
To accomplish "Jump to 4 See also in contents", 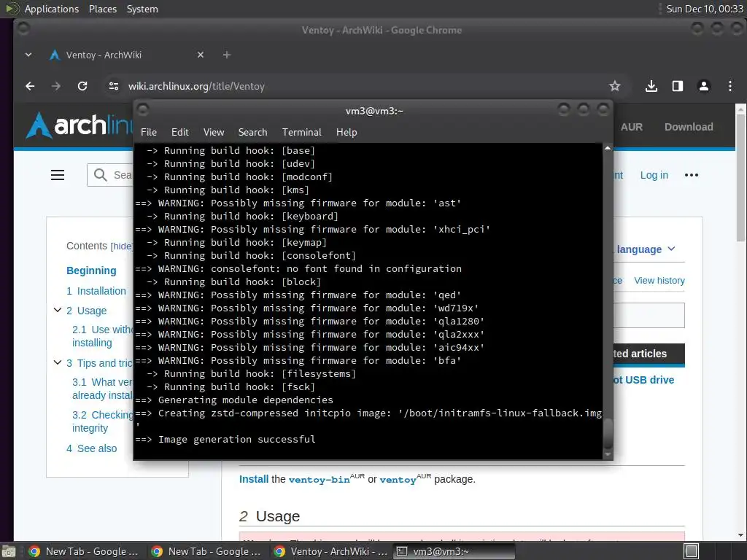I will click(x=91, y=448).
